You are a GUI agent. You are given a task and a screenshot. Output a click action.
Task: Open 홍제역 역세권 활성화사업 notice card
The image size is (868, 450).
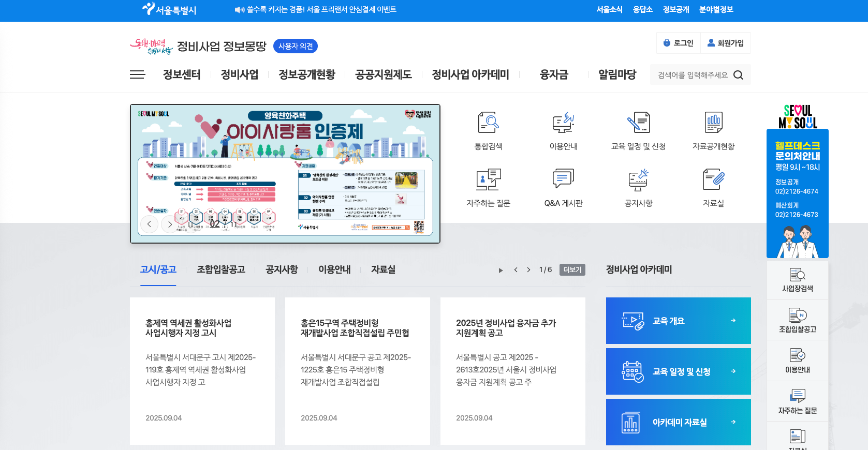click(202, 371)
